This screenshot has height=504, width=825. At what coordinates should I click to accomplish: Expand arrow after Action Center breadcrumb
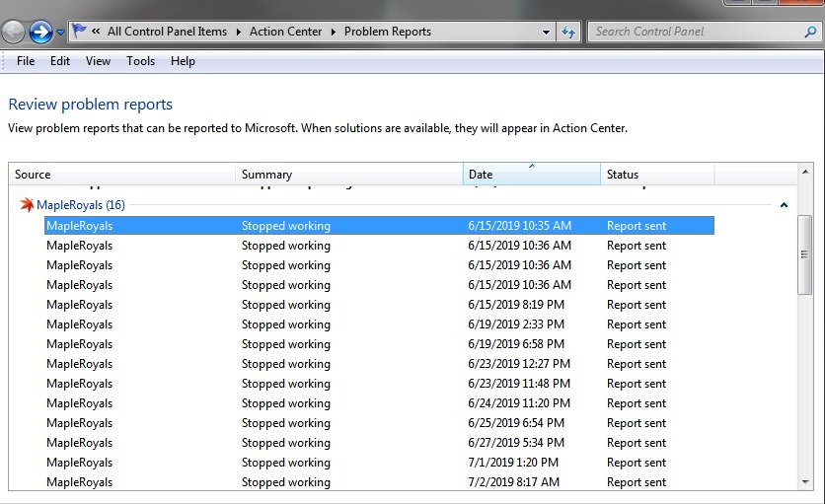pyautogui.click(x=333, y=33)
